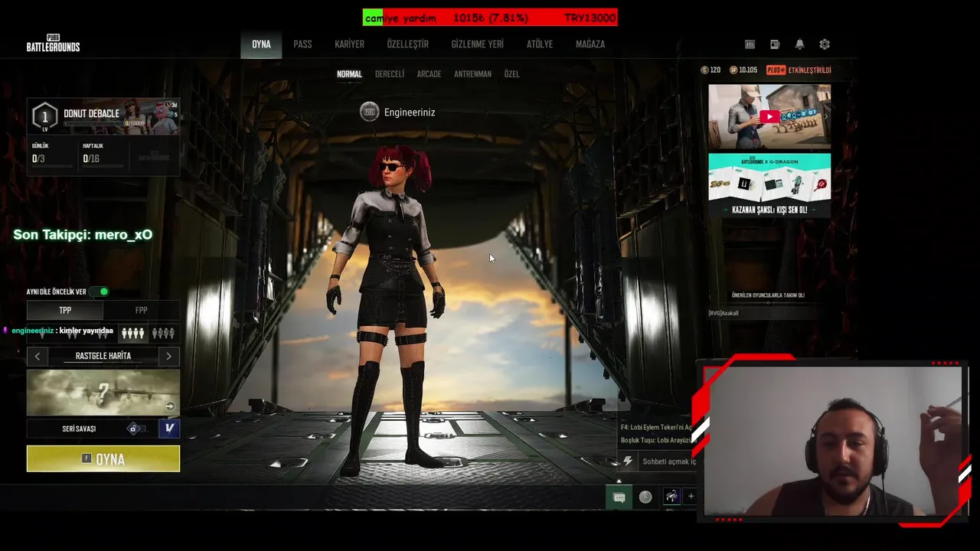Open the ATÖLYE tab
Viewport: 980px width, 551px height.
point(540,44)
